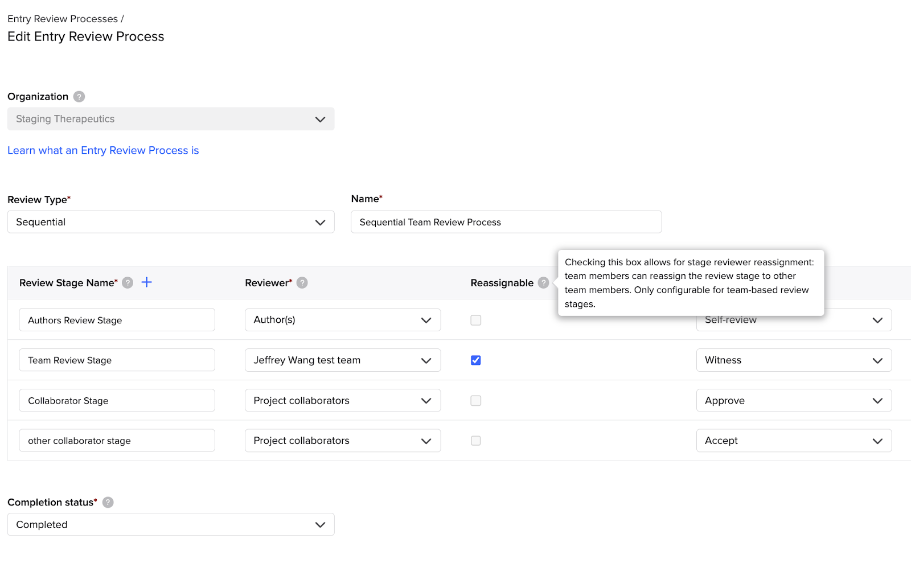Open Learn what an Entry Review Process is
This screenshot has width=911, height=588.
coord(103,150)
